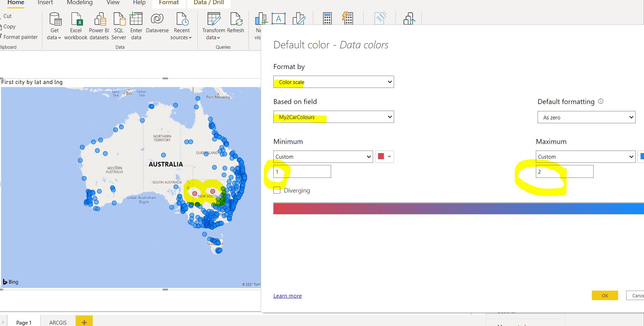This screenshot has width=644, height=326.
Task: Click the chart-with-pencil visuals icon
Action: coord(299,19)
